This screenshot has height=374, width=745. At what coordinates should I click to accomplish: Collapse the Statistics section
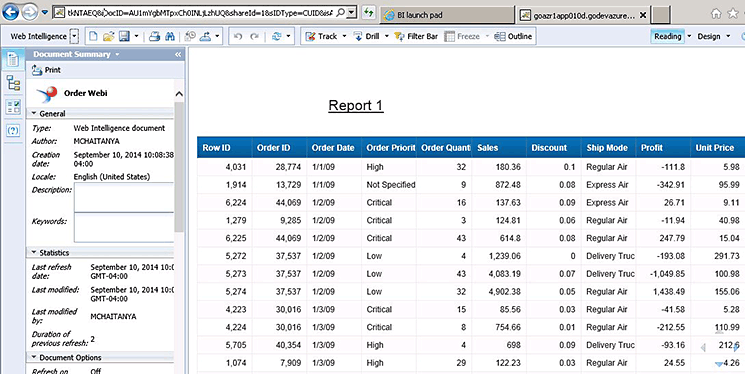click(x=34, y=253)
